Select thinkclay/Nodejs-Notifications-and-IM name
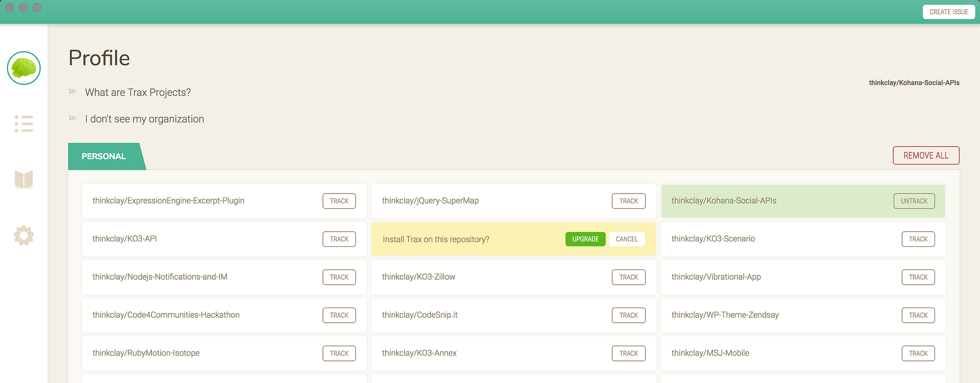This screenshot has height=383, width=980. (160, 277)
